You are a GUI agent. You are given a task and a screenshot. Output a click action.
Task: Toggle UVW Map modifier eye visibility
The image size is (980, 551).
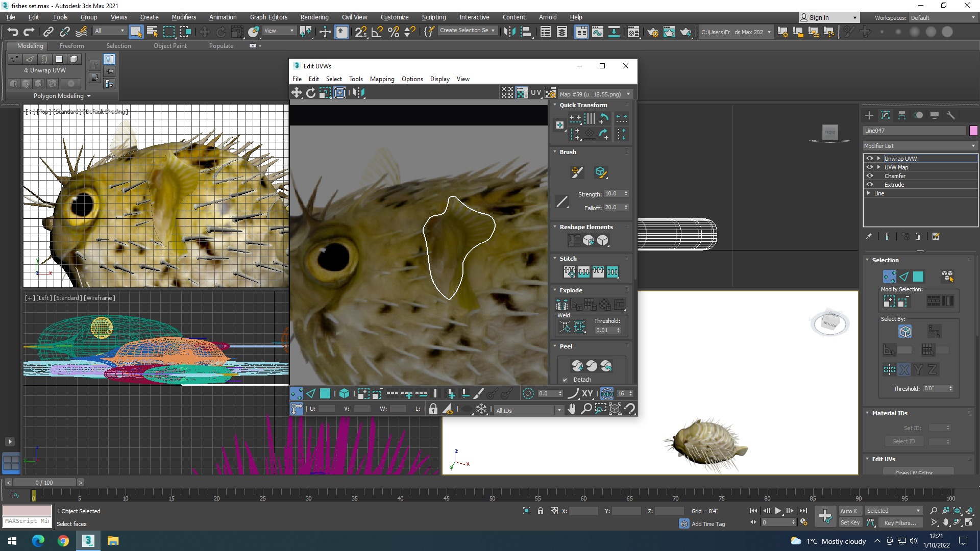[870, 167]
